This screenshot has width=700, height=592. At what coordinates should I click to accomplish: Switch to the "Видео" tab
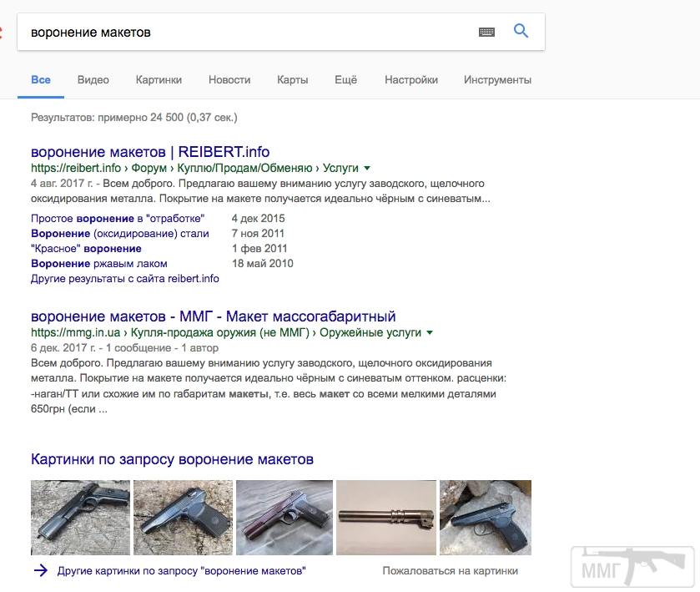coord(93,80)
